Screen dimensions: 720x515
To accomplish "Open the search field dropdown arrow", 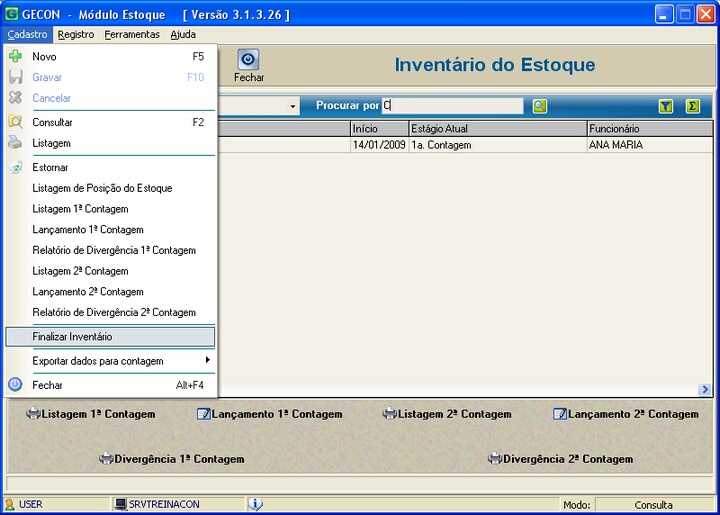I will click(292, 106).
